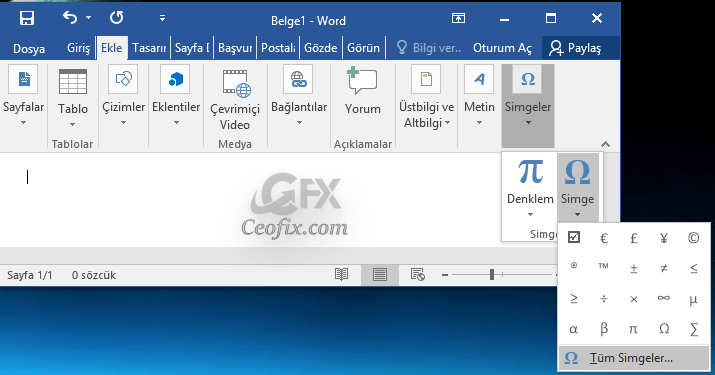The width and height of the screenshot is (715, 375).
Task: Click the Bilgi ver search box
Action: [429, 48]
